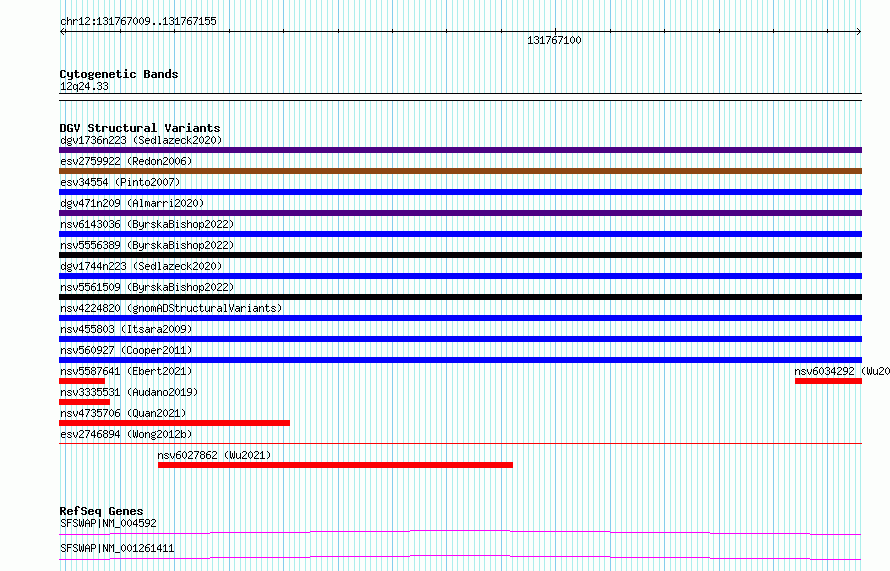Click the blue bar under nsv560927
Image resolution: width=890 pixels, height=571 pixels.
(x=460, y=360)
